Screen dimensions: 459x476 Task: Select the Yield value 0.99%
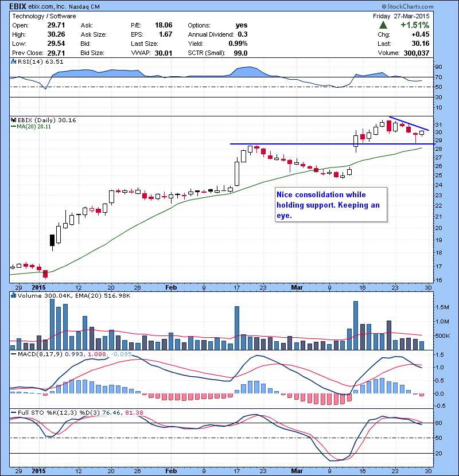[238, 44]
